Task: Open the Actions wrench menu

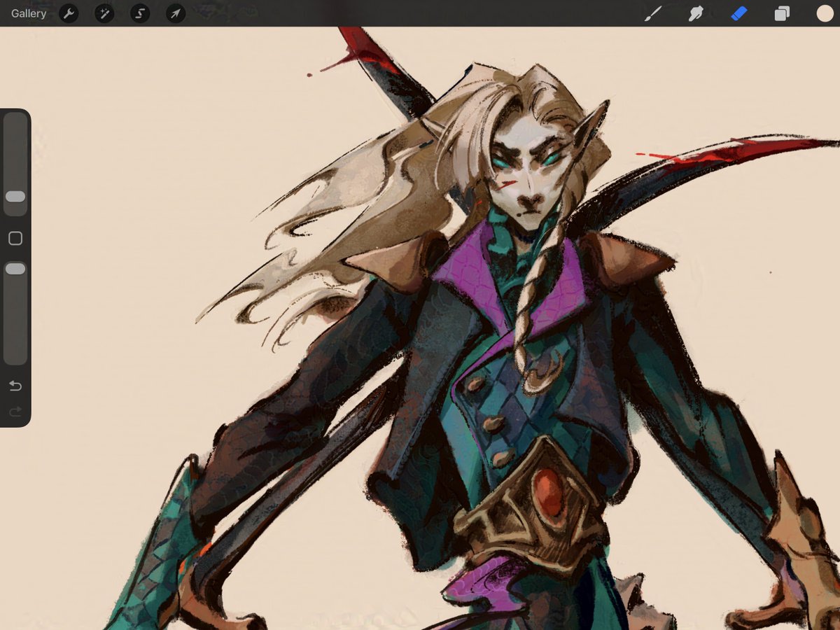Action: (69, 13)
